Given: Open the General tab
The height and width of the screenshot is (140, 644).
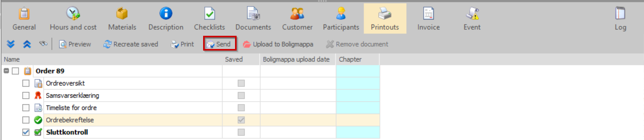Looking at the screenshot, I should 24,19.
